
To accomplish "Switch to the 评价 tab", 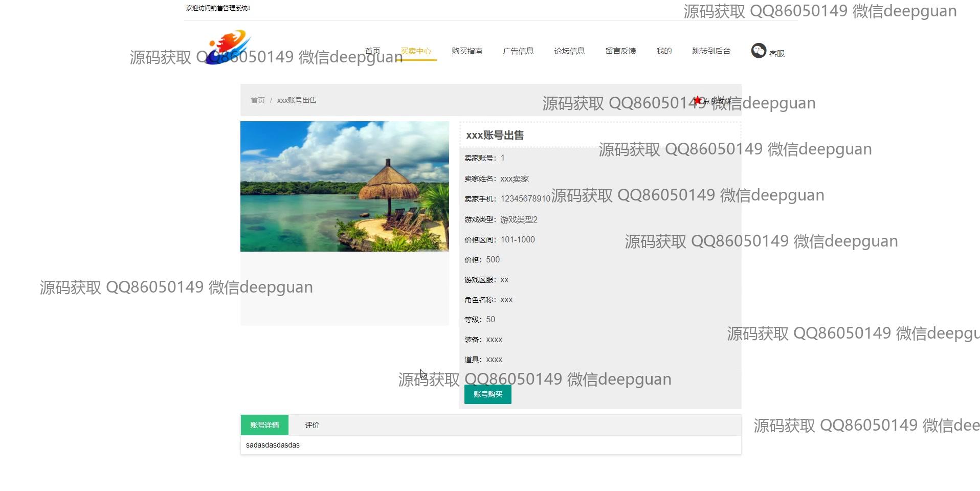I will [x=312, y=425].
